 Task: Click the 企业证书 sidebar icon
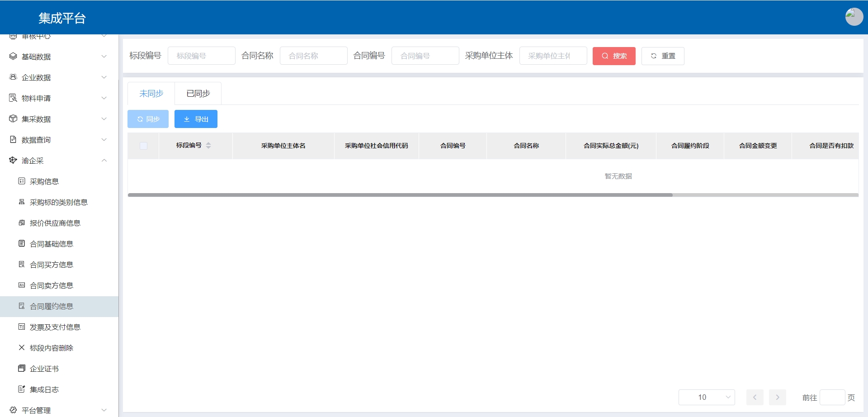[22, 369]
